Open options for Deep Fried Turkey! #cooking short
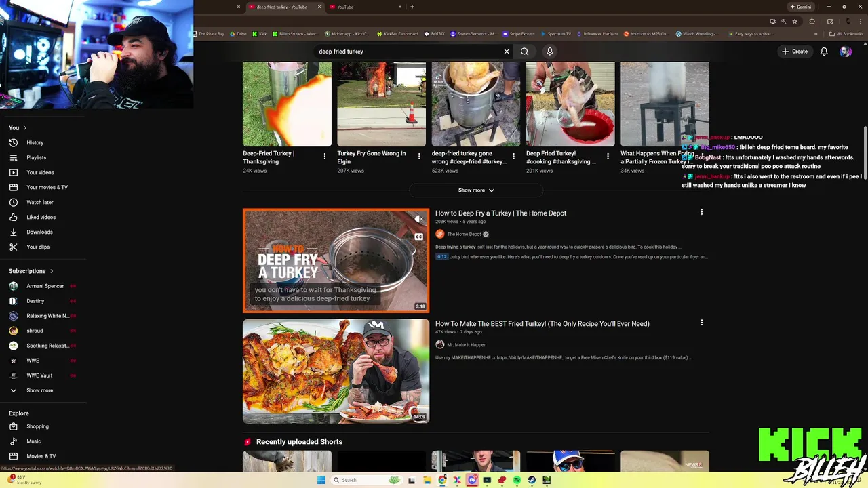 (608, 157)
